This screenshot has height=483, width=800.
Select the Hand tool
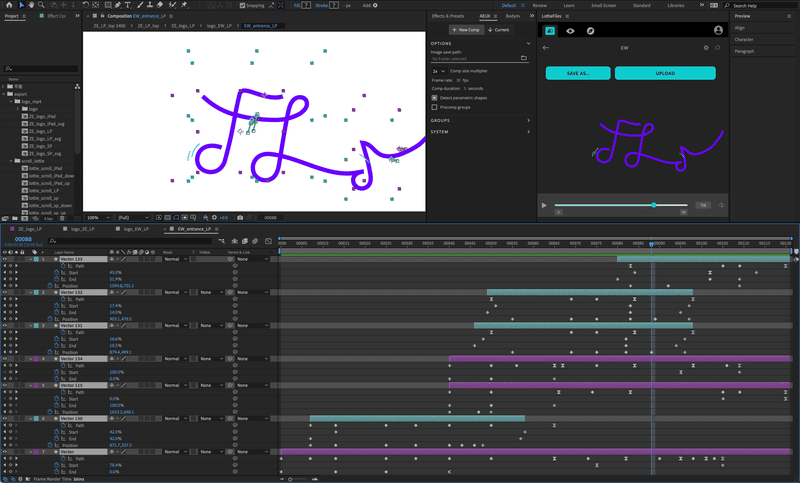pyautogui.click(x=31, y=5)
